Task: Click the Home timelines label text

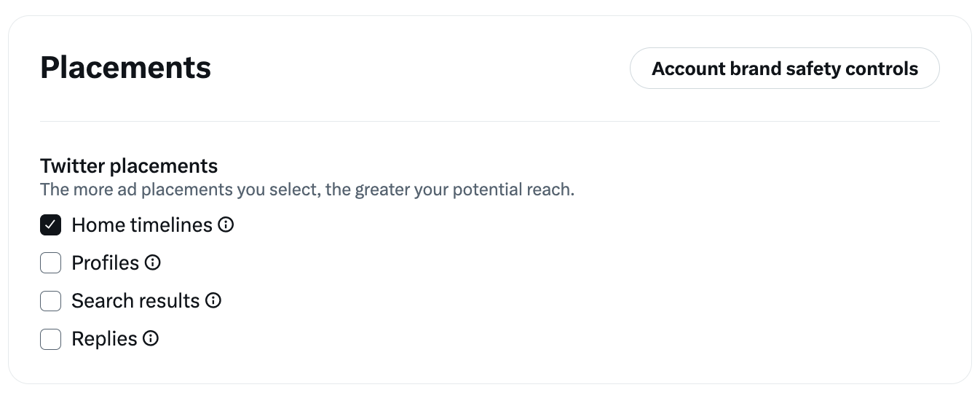Action: click(x=142, y=225)
